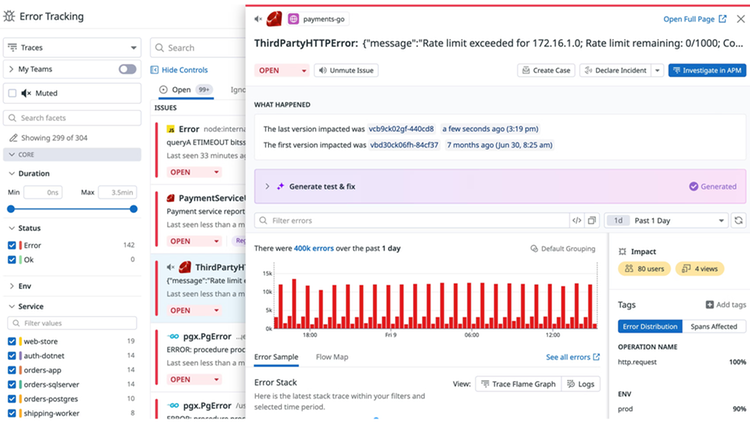Click the mute speaker icon beside payments-go
750x424 pixels.
coord(258,19)
